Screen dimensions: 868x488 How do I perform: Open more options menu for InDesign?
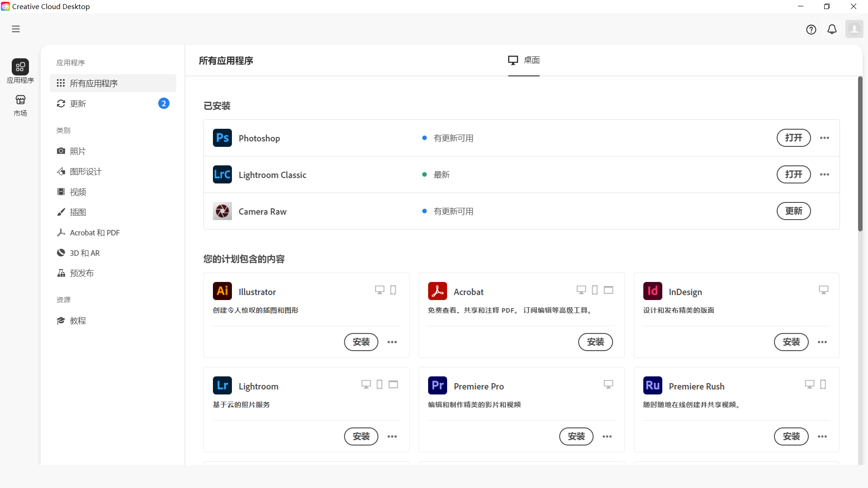[822, 342]
